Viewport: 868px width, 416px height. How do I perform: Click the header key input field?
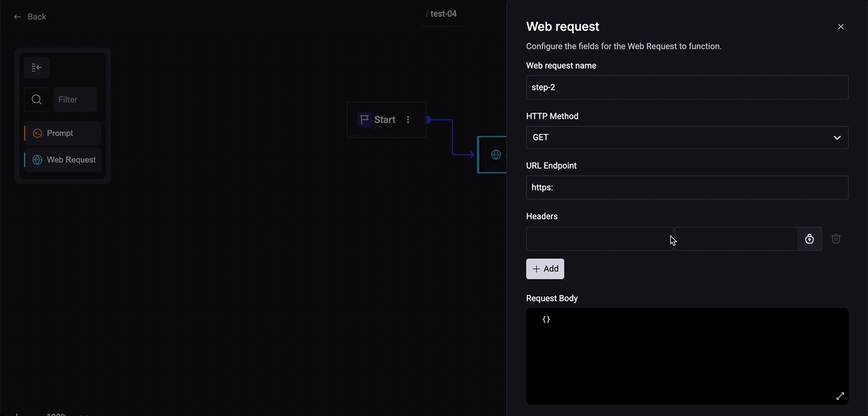click(x=599, y=239)
